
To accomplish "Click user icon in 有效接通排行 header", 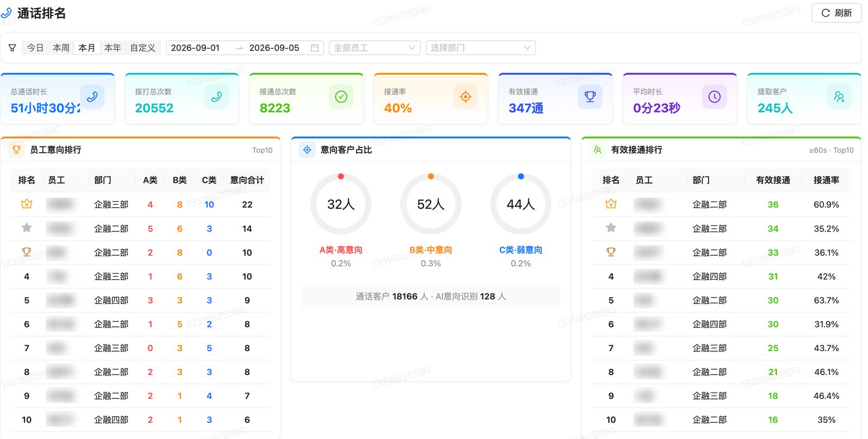I will coord(597,150).
